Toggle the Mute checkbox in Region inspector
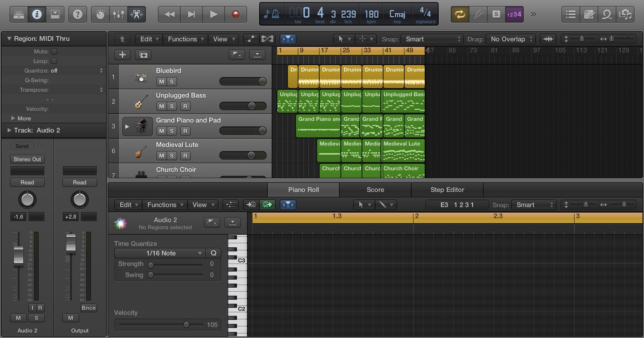The image size is (644, 338). [54, 51]
